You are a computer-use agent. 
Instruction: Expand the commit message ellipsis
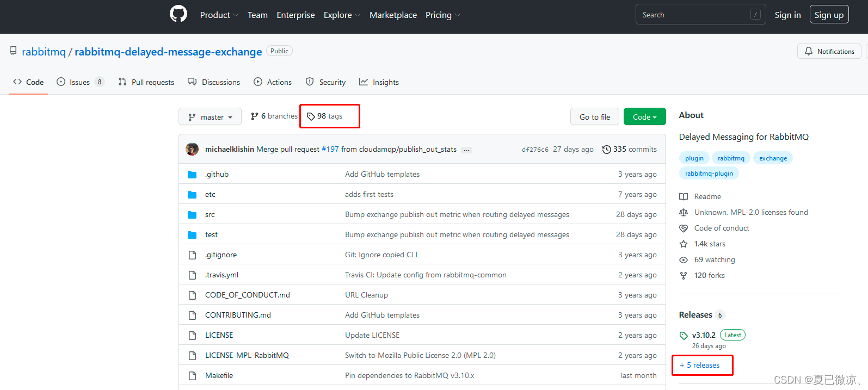click(x=466, y=150)
